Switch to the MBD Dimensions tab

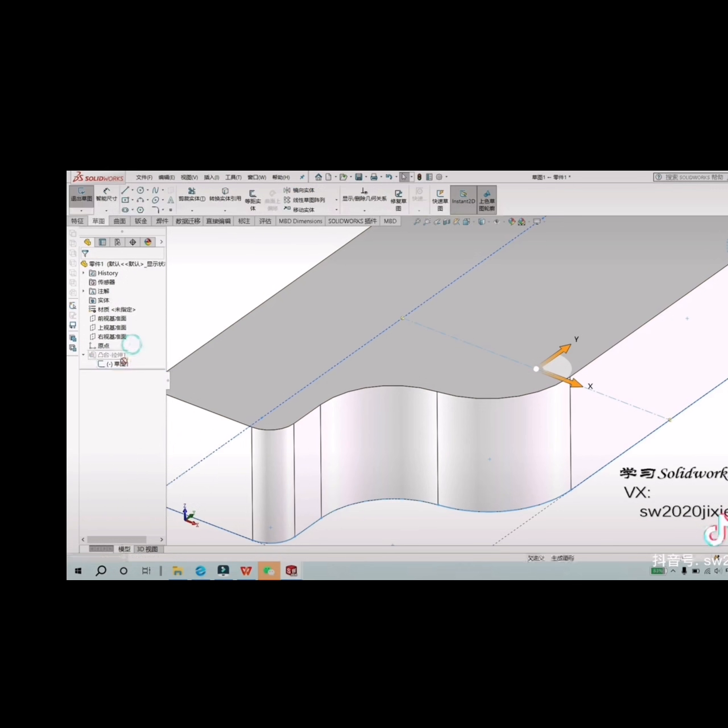(300, 221)
